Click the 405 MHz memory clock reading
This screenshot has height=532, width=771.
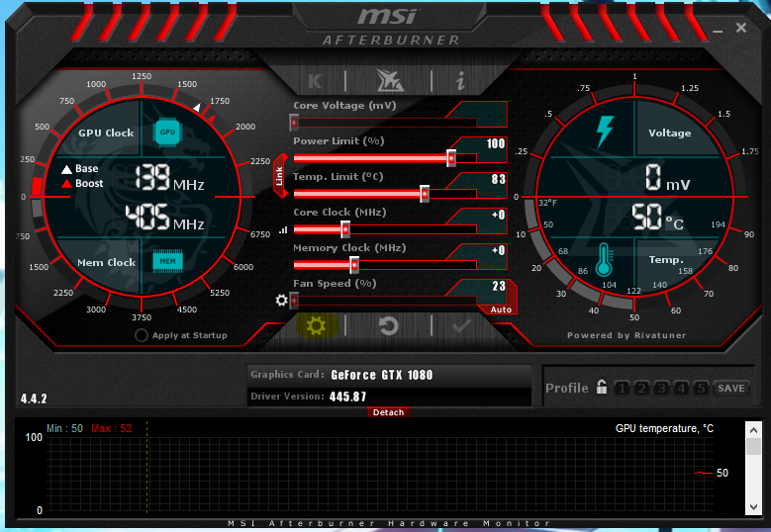pyautogui.click(x=164, y=218)
